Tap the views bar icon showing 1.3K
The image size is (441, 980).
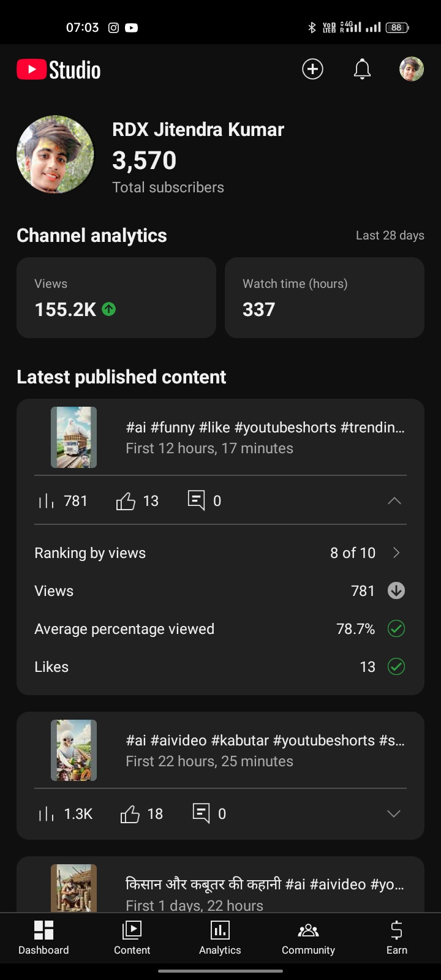click(47, 814)
